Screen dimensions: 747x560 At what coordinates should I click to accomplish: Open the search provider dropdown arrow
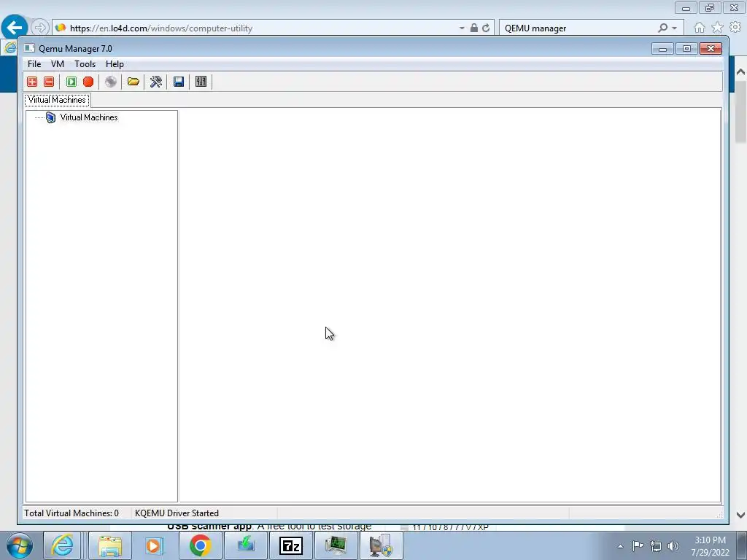click(675, 28)
